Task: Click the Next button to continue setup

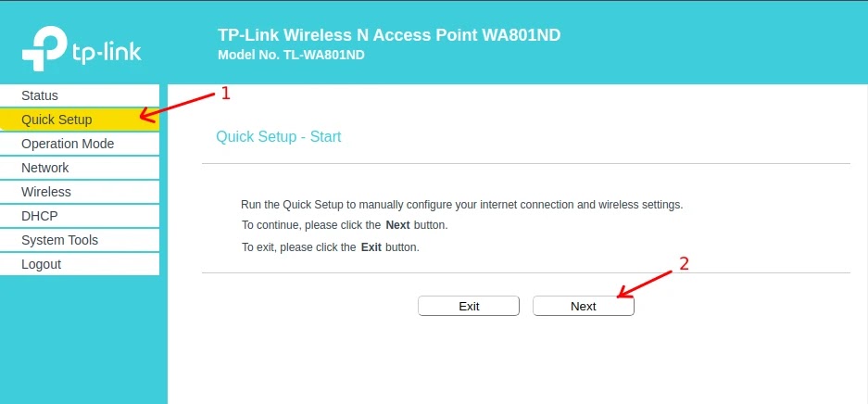Action: 584,306
